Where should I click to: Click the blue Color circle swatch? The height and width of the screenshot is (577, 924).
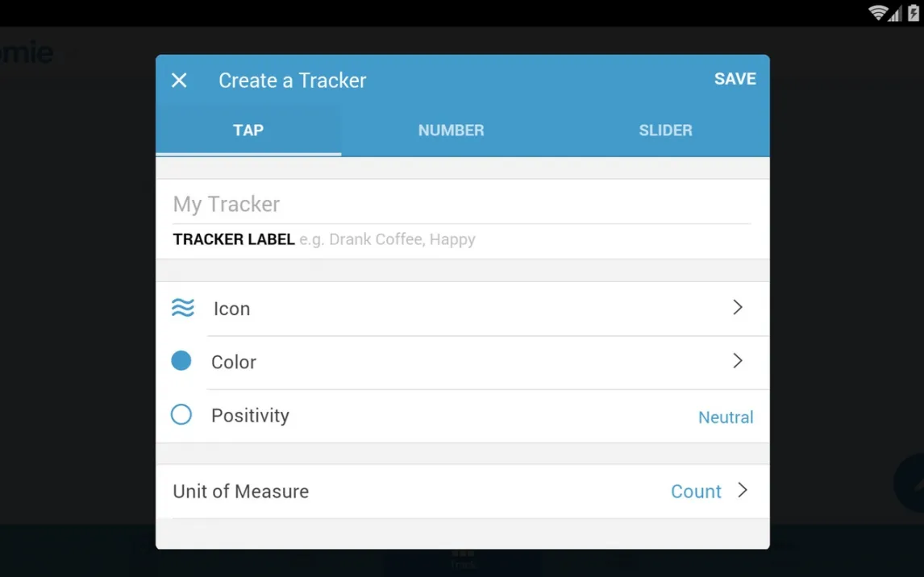pyautogui.click(x=181, y=361)
